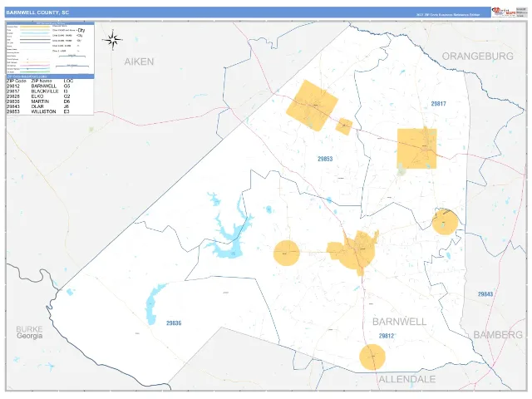
Task: Click the AIKEN county label
Action: coord(139,62)
